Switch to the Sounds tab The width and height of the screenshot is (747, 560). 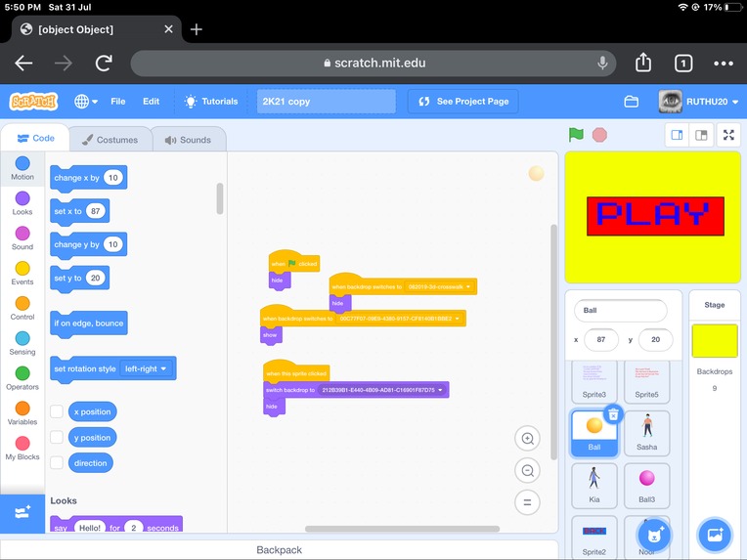point(189,140)
